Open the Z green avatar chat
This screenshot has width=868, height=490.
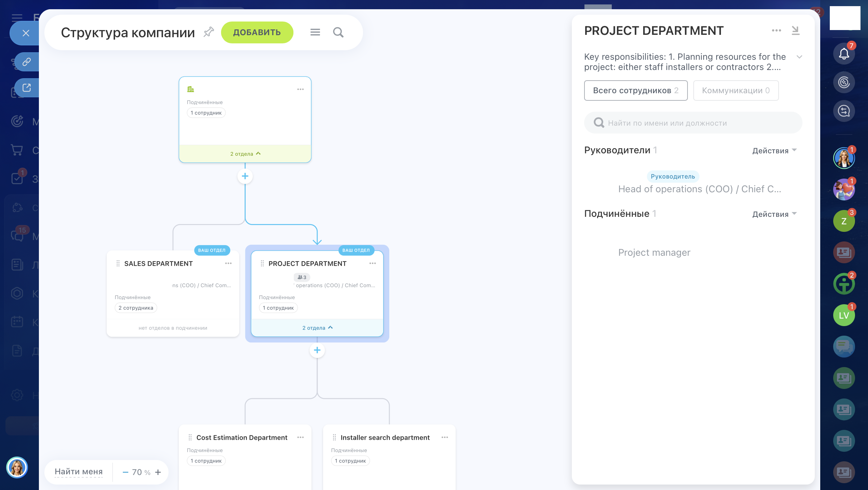tap(844, 221)
